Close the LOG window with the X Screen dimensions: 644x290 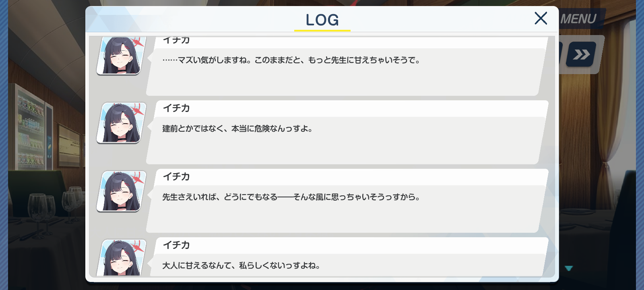[541, 18]
